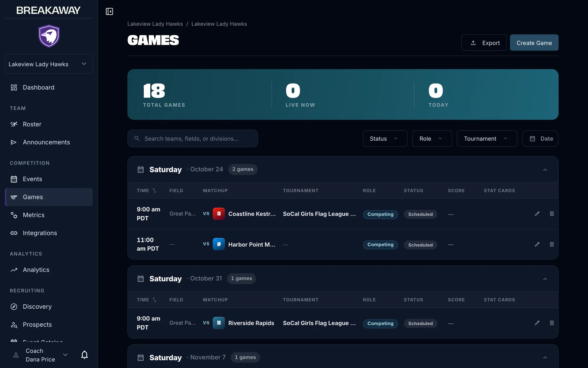The width and height of the screenshot is (588, 368).
Task: Open Announcements
Action: click(x=49, y=142)
